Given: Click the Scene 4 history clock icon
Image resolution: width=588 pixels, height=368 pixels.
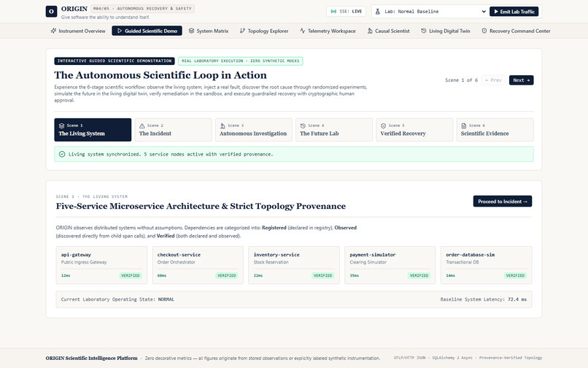Looking at the screenshot, I should point(303,126).
